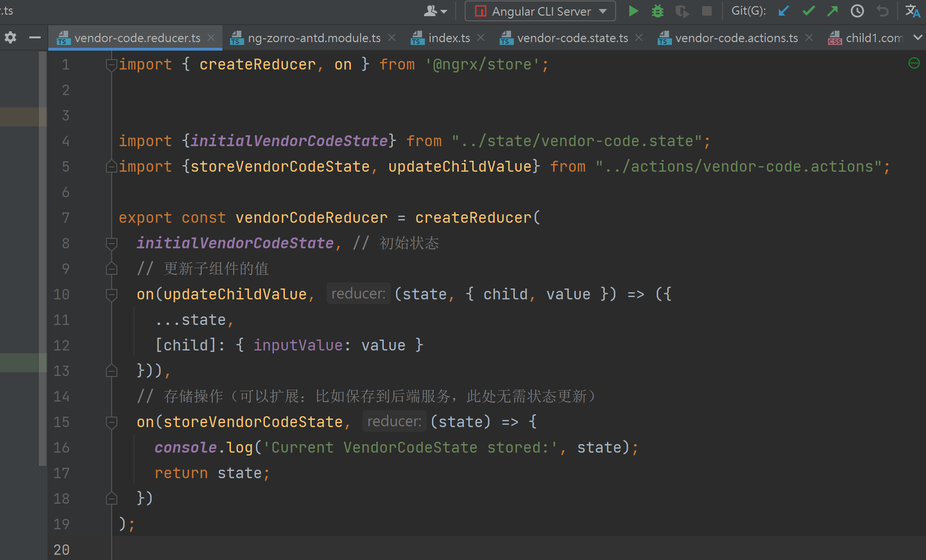Screen dimensions: 926x560
Task: Collapse the import block fold on line 1
Action: [x=112, y=65]
